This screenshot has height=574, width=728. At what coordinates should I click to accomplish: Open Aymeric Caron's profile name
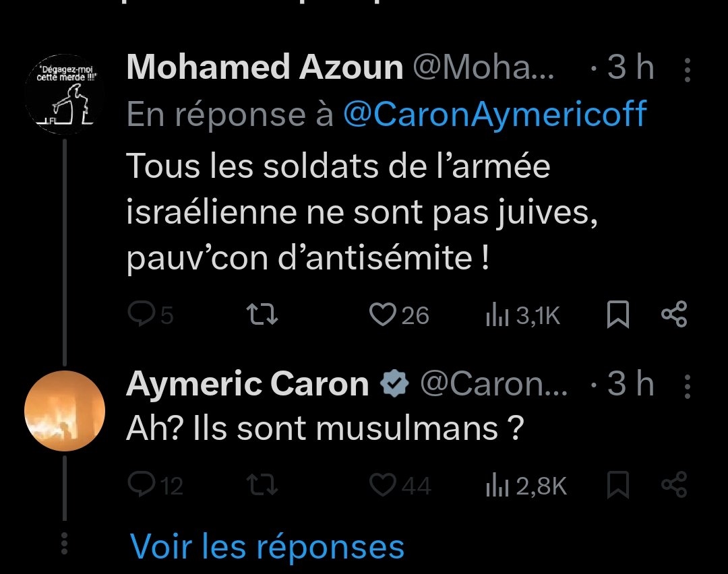247,385
